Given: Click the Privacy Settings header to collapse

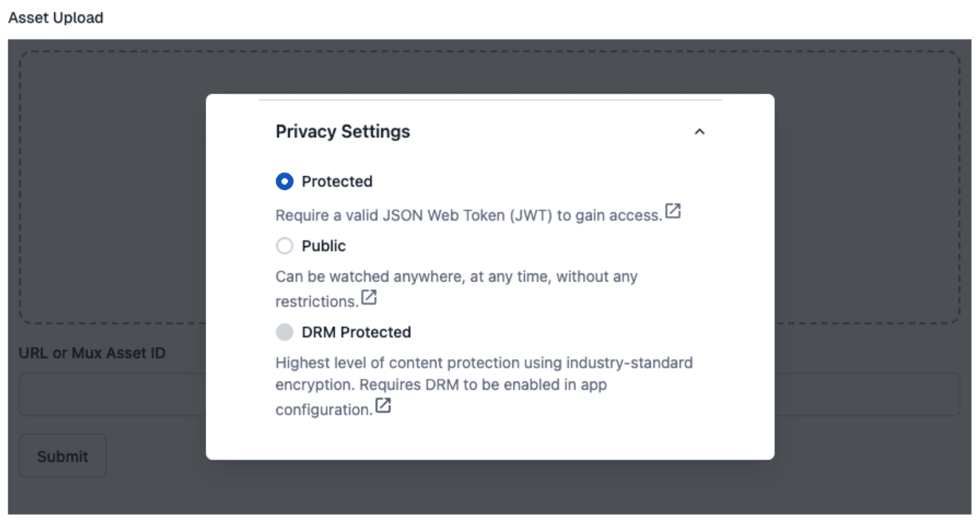Looking at the screenshot, I should pos(342,132).
